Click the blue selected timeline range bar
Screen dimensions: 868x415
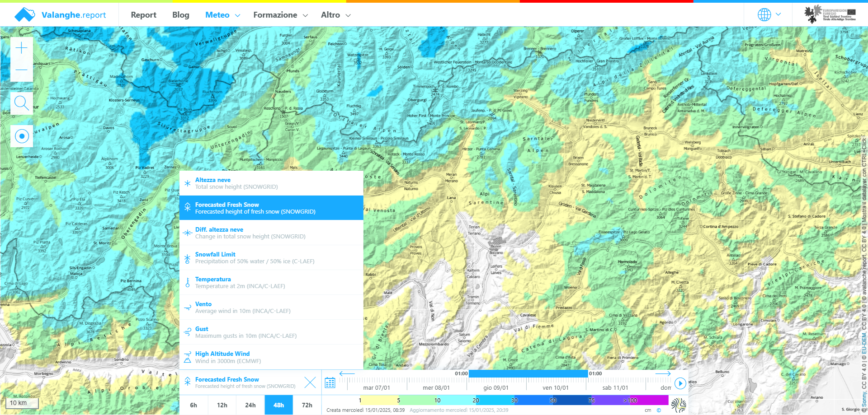pos(528,374)
